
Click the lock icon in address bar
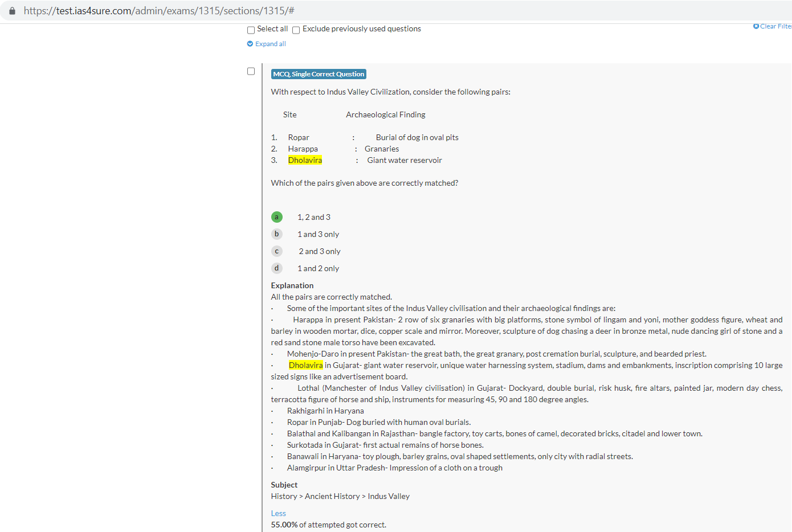point(12,11)
